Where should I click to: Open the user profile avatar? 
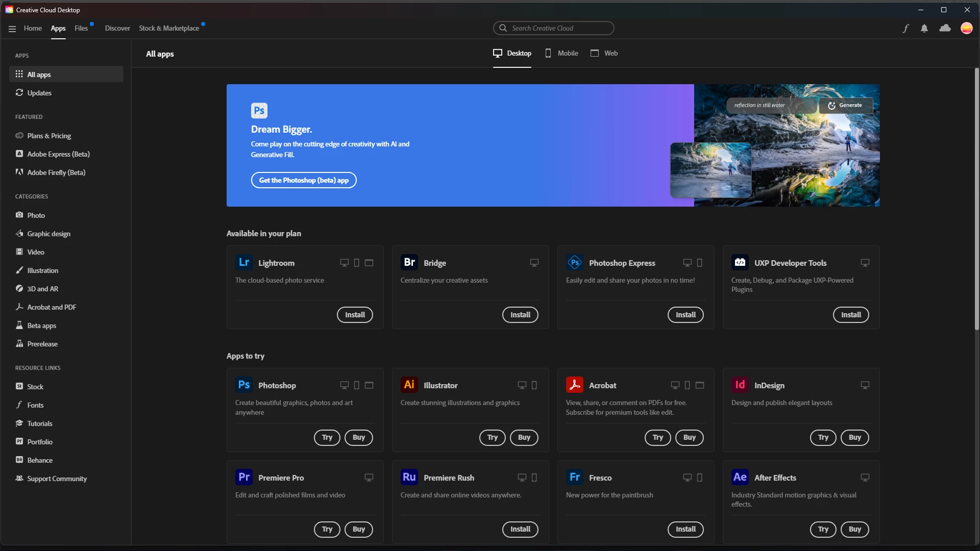click(966, 29)
